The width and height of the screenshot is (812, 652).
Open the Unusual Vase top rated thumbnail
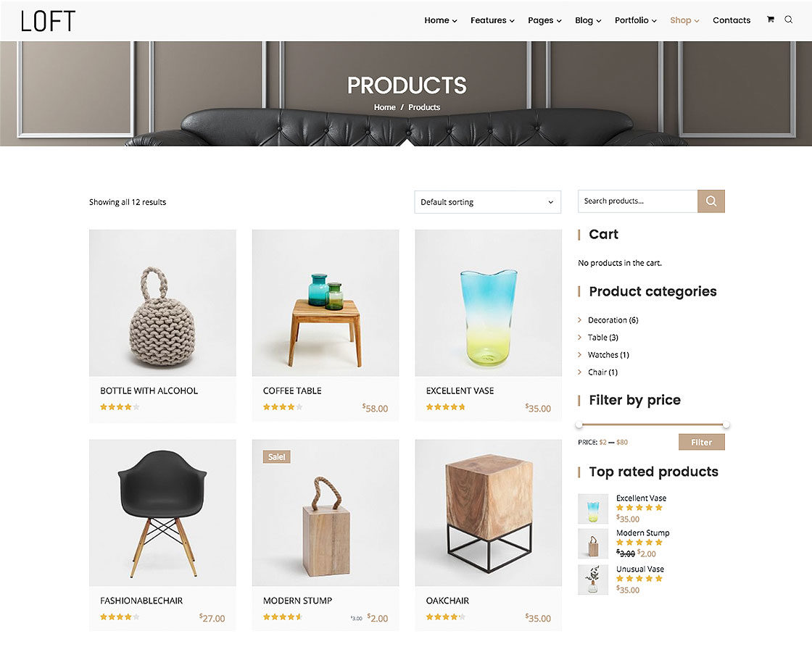[593, 580]
